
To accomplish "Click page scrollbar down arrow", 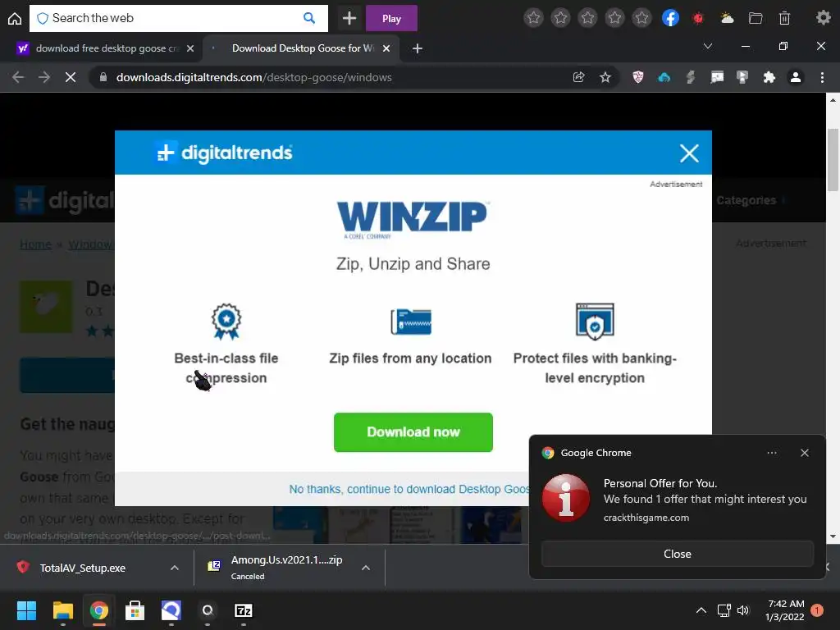I will click(x=833, y=536).
